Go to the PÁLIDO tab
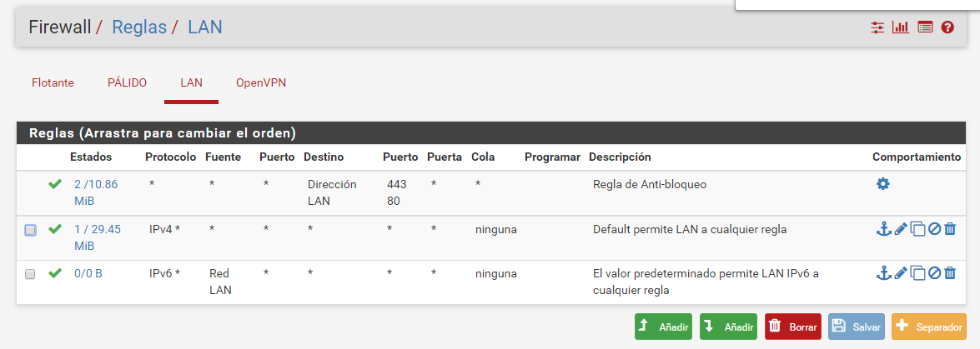This screenshot has width=980, height=349. pyautogui.click(x=127, y=83)
